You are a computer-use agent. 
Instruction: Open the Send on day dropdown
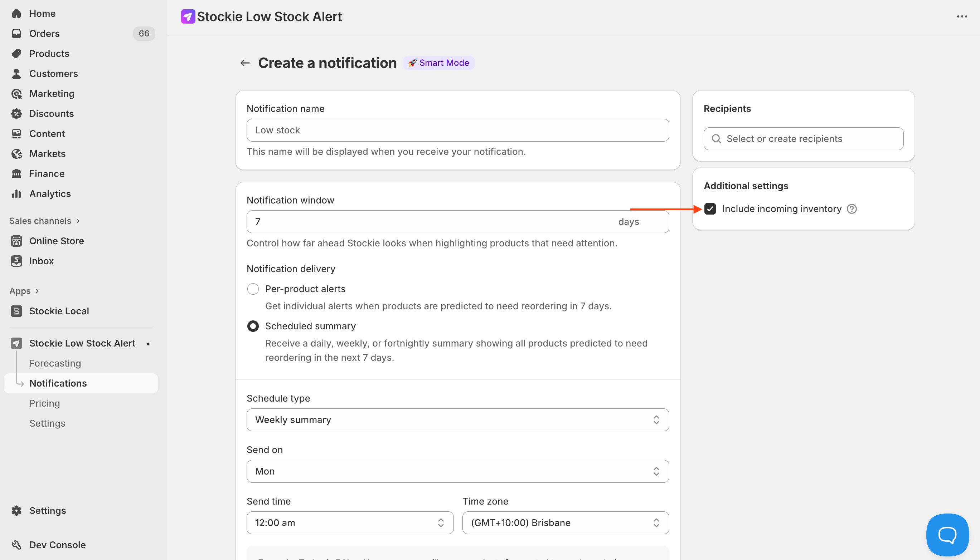click(457, 471)
